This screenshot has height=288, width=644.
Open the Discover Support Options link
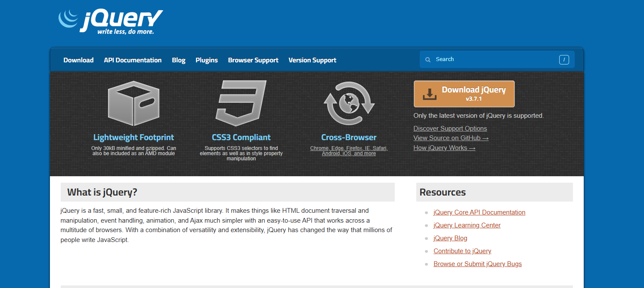tap(450, 129)
